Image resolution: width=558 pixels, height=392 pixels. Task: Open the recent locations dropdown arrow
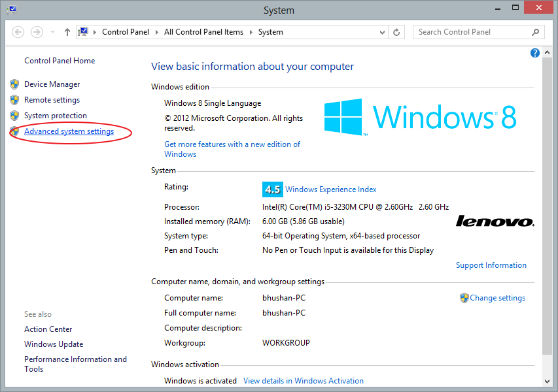52,32
